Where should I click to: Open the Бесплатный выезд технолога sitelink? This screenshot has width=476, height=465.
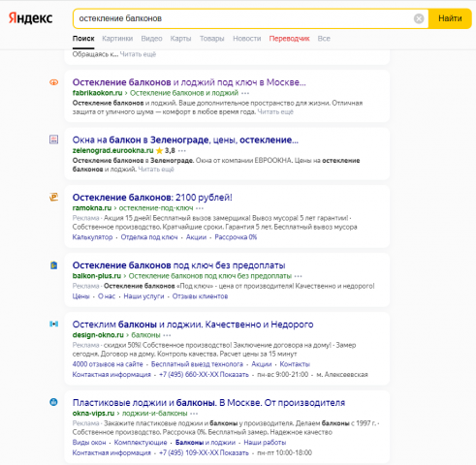coord(197,364)
